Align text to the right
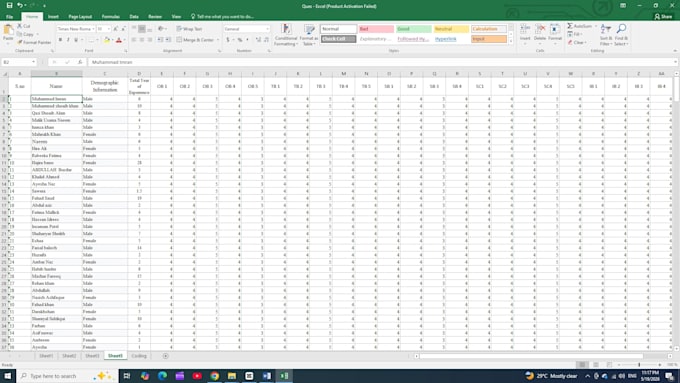Viewport: 680px width, 383px height. 150,40
